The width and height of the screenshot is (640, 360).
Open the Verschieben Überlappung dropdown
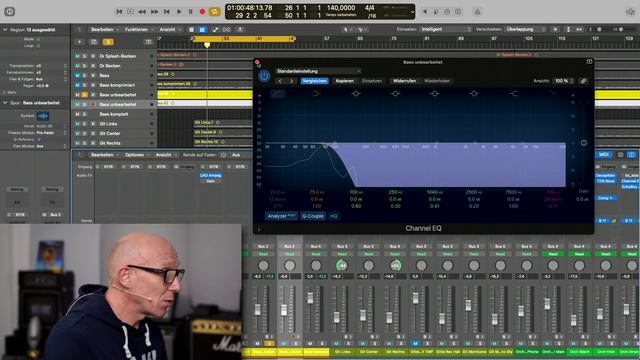(525, 29)
